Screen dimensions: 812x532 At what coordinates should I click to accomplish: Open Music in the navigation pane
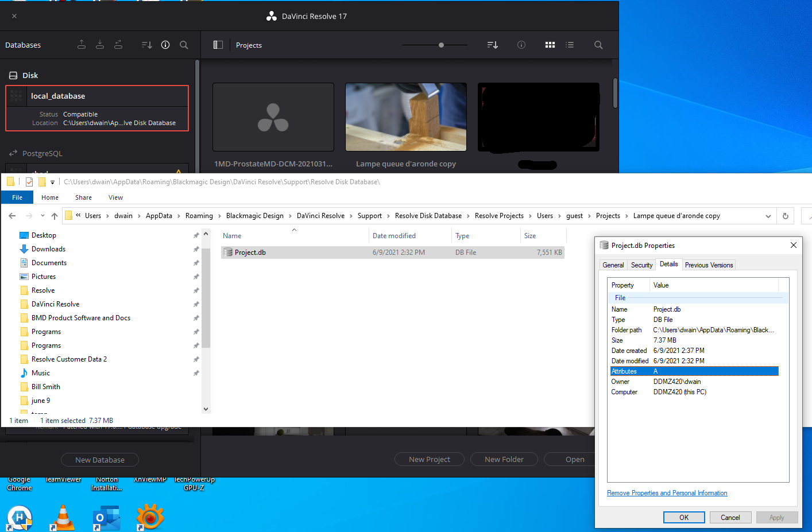(40, 373)
